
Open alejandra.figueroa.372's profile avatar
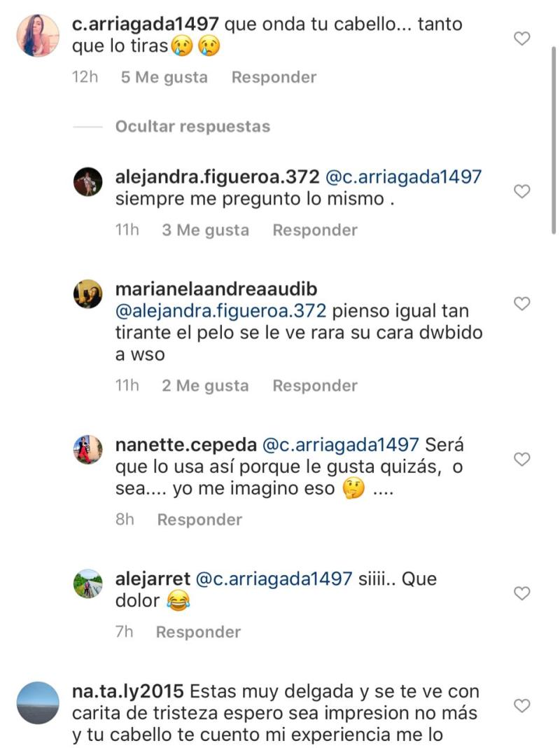point(87,181)
